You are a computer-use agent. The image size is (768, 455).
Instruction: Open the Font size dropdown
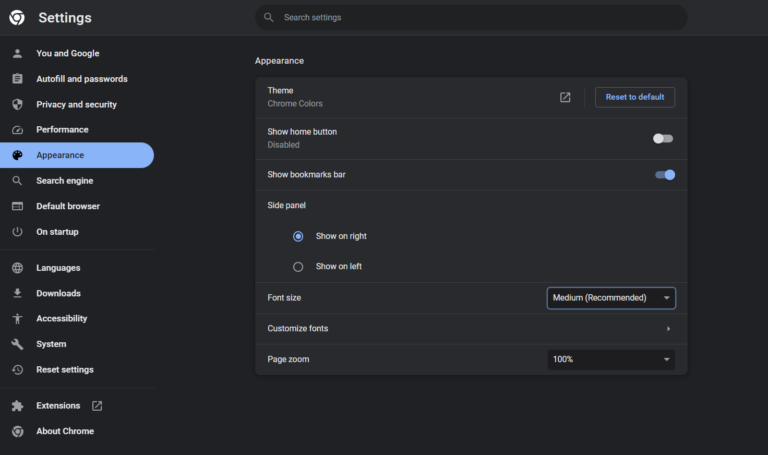coord(611,298)
